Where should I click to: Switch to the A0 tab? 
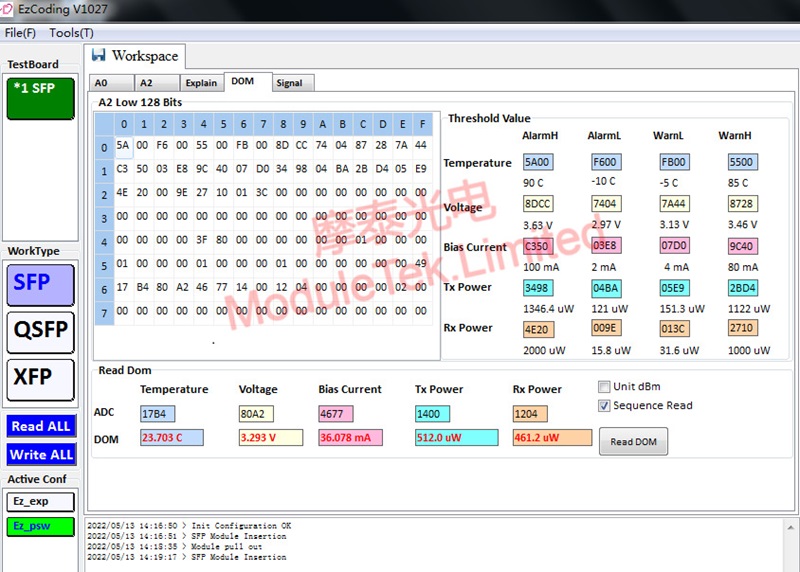(112, 83)
